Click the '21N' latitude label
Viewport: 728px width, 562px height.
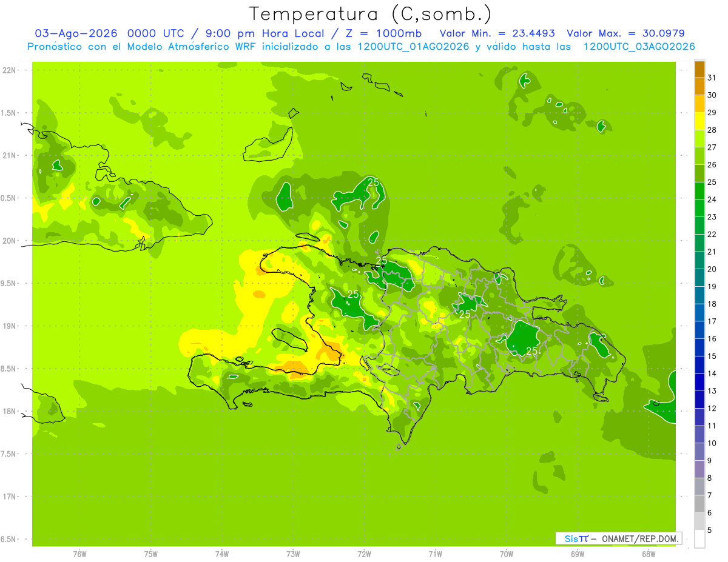[x=9, y=155]
